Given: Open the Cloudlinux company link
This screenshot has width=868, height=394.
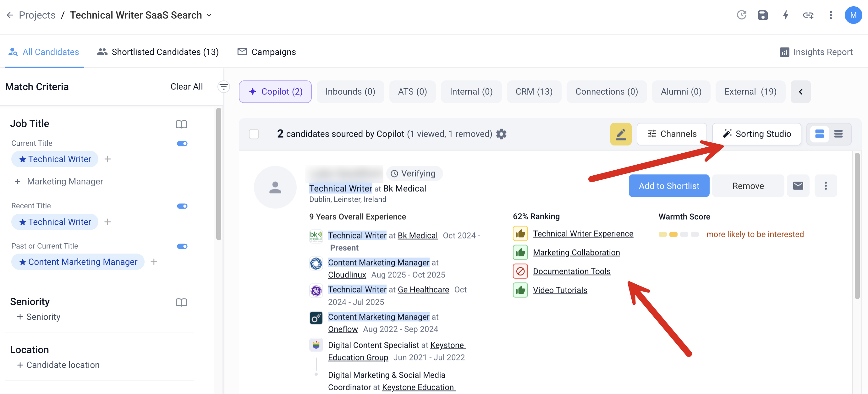Looking at the screenshot, I should tap(347, 275).
